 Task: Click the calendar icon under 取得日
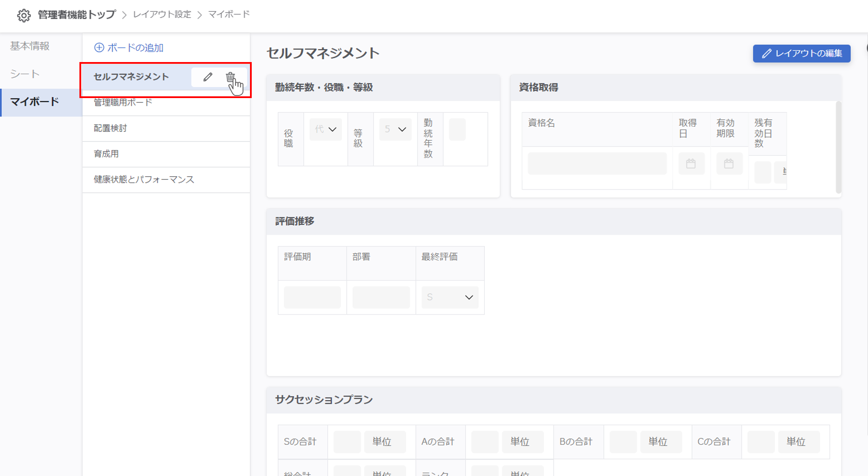click(x=691, y=164)
